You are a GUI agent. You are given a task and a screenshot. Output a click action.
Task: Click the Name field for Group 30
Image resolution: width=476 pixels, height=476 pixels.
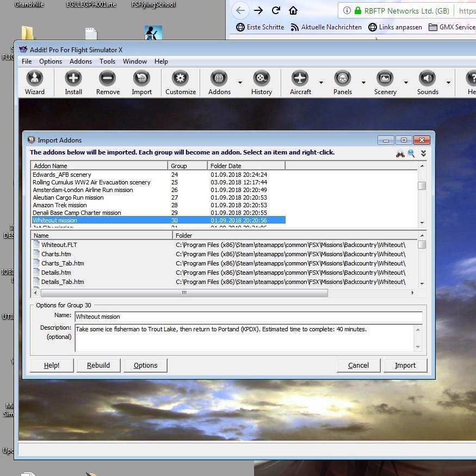click(x=248, y=317)
